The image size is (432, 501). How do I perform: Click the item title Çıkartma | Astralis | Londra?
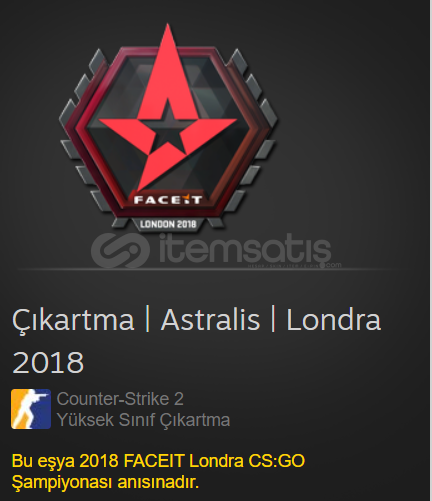point(196,320)
